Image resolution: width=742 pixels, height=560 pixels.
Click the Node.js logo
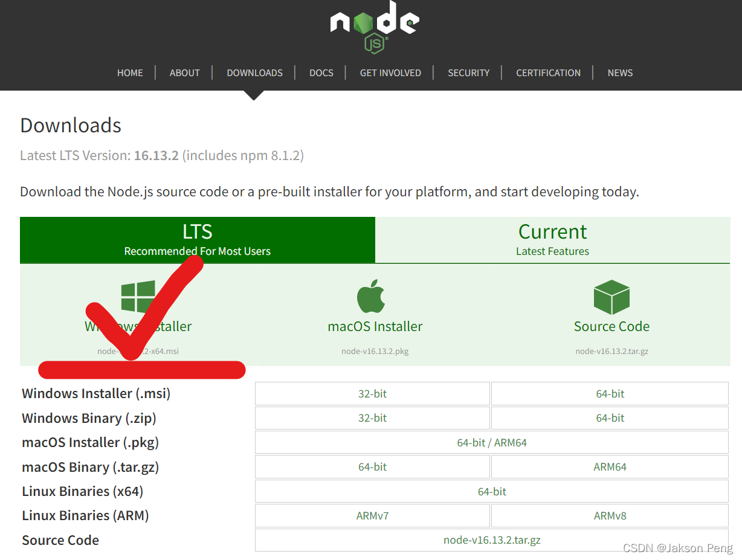[x=375, y=27]
